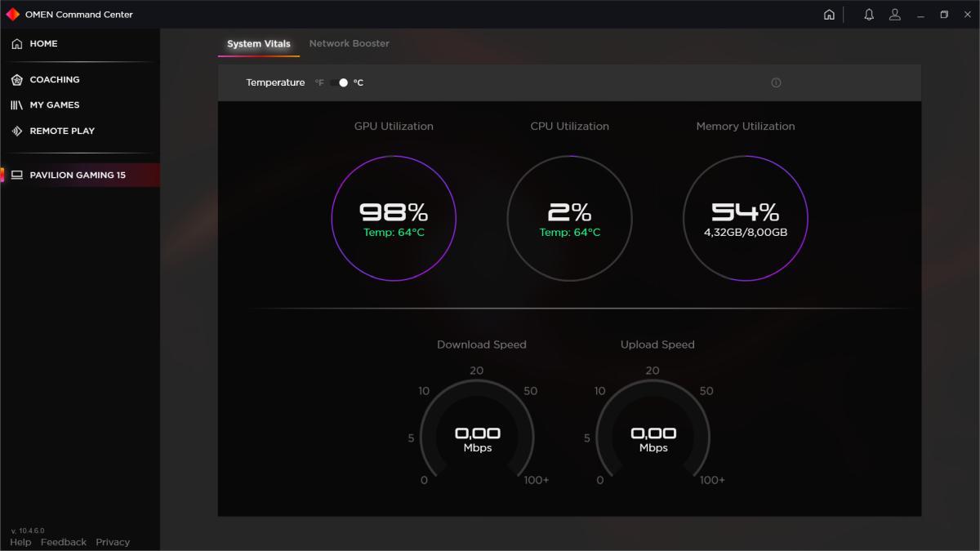Click the version number v. 10.4.6.0
This screenshot has height=551, width=980.
[28, 531]
